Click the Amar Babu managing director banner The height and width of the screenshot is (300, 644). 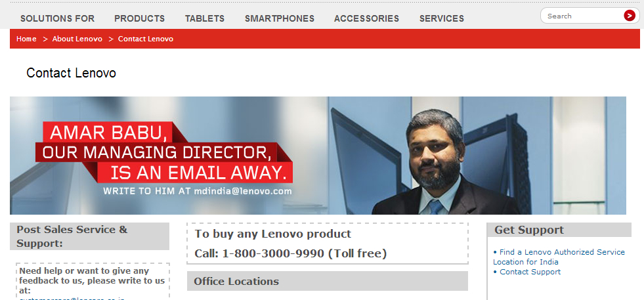(318, 156)
